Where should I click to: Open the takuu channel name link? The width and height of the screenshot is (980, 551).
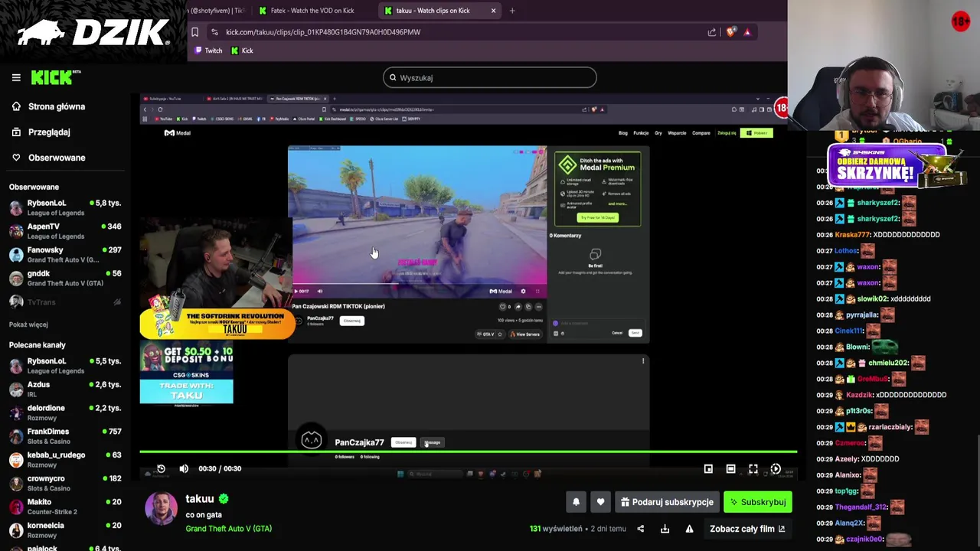(200, 499)
